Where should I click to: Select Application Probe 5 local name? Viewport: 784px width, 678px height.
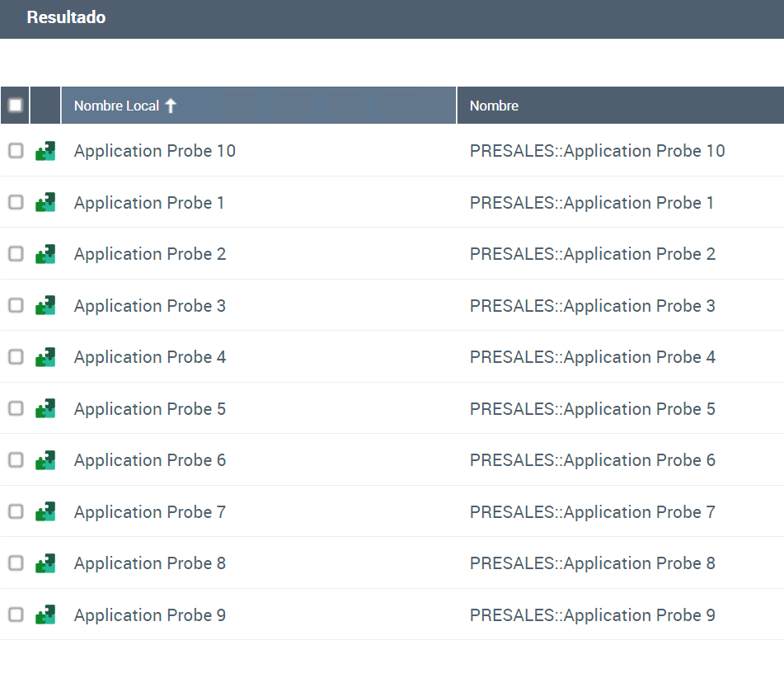pos(150,409)
